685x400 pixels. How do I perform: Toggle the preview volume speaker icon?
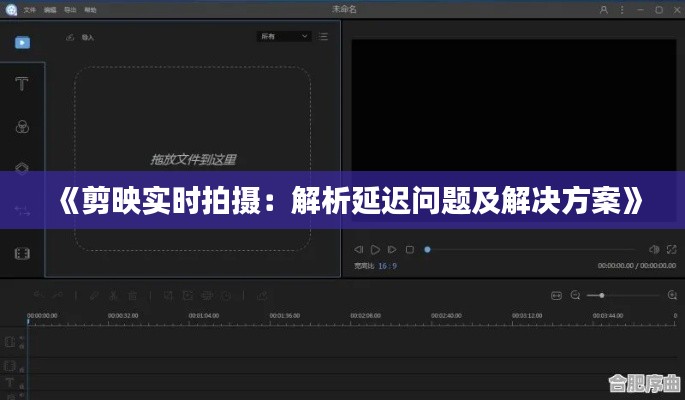coord(654,249)
